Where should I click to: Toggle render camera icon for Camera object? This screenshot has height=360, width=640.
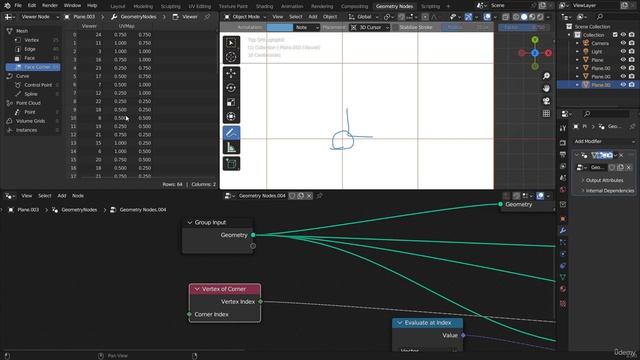[632, 43]
